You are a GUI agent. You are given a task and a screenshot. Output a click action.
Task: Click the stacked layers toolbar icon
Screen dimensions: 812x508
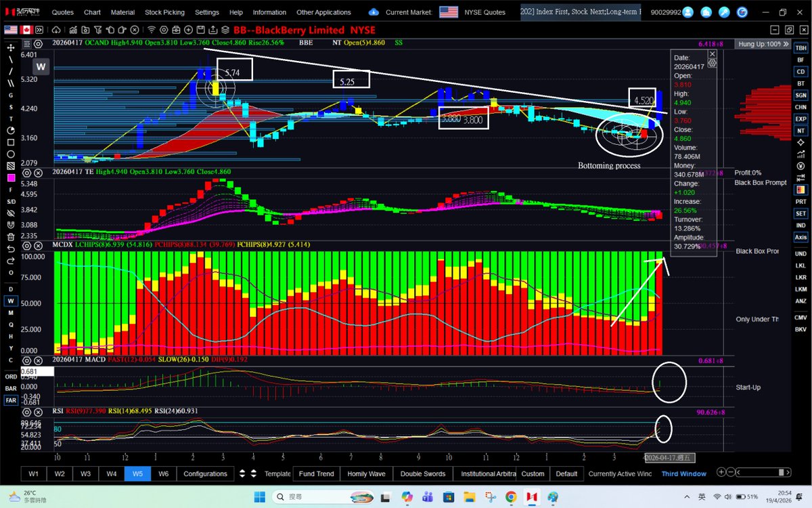225,30
